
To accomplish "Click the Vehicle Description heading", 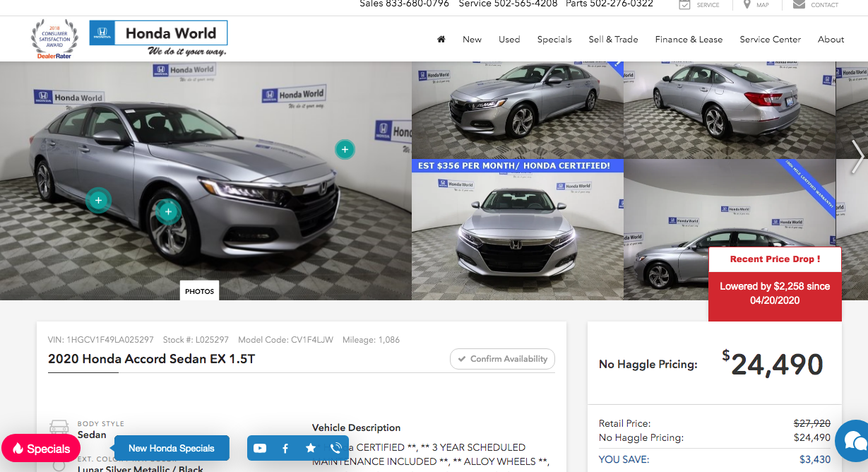I will coord(356,427).
